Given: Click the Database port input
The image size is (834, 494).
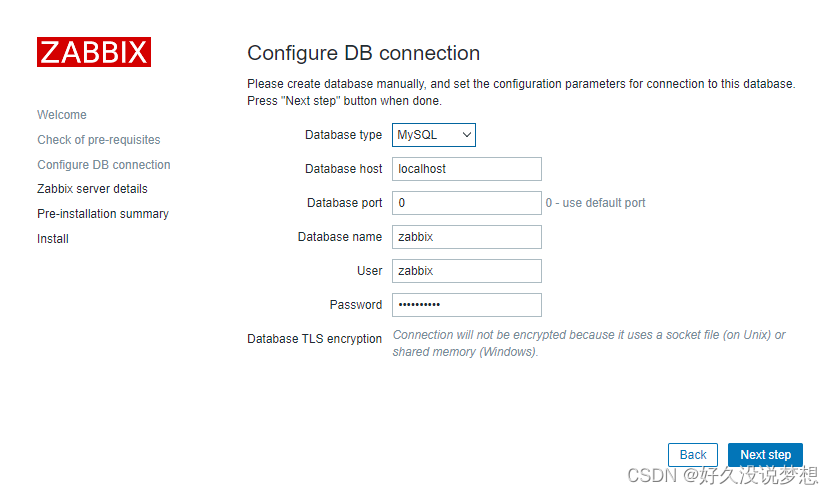Looking at the screenshot, I should (466, 203).
